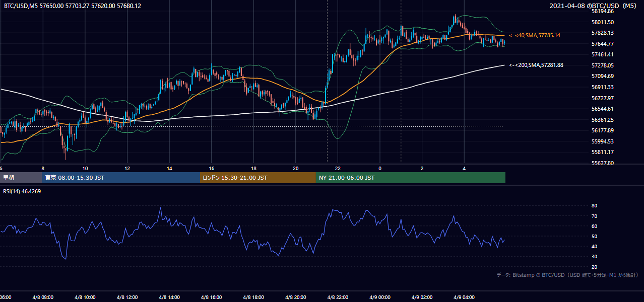
Task: Click hour tick 0 under the price chart
Action: point(380,168)
